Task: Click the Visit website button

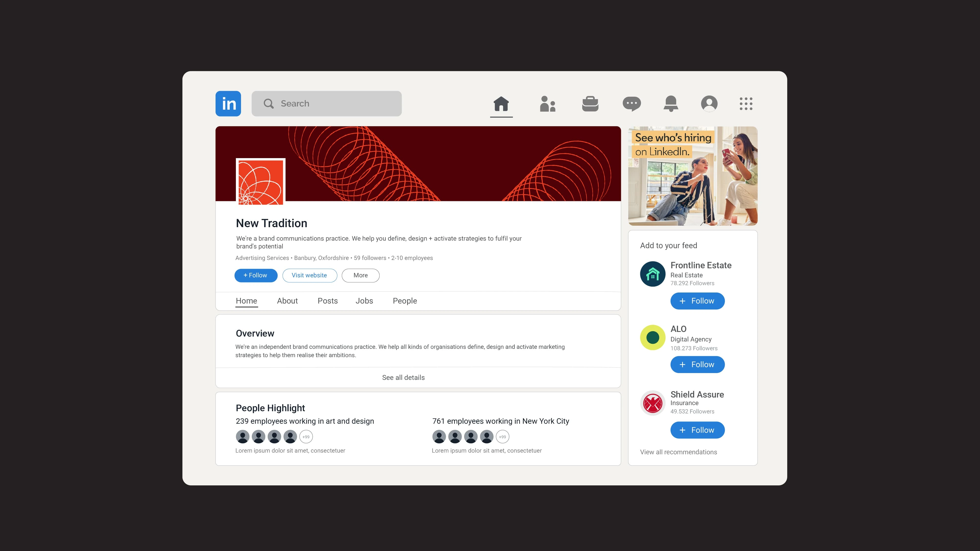Action: (x=309, y=275)
